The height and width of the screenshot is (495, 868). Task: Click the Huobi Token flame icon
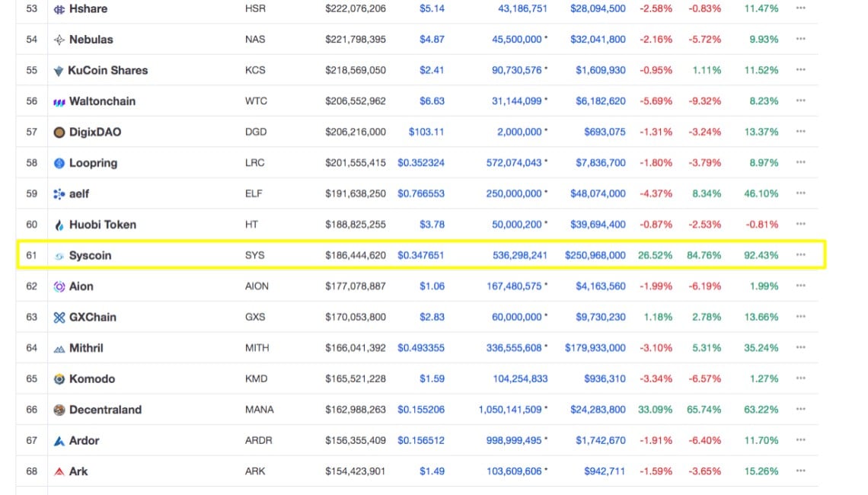pos(59,225)
